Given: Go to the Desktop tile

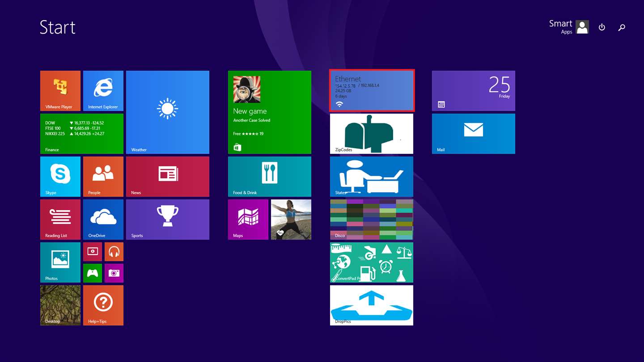Looking at the screenshot, I should tap(60, 305).
